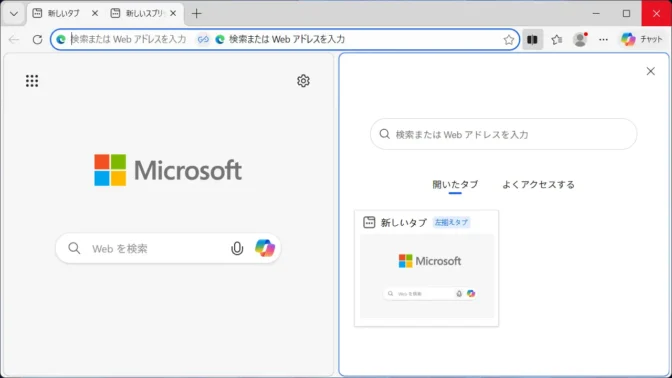Toggle the split screen button
This screenshot has width=672, height=378.
[x=532, y=39]
